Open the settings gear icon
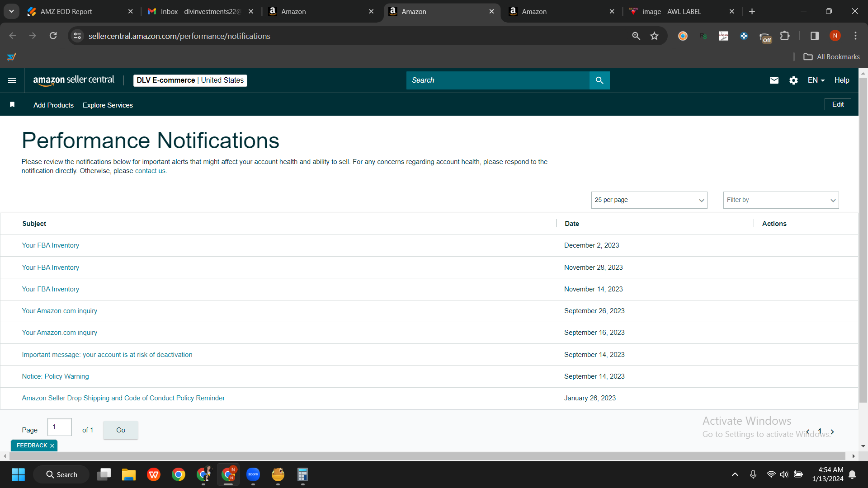This screenshot has height=488, width=868. (x=793, y=80)
